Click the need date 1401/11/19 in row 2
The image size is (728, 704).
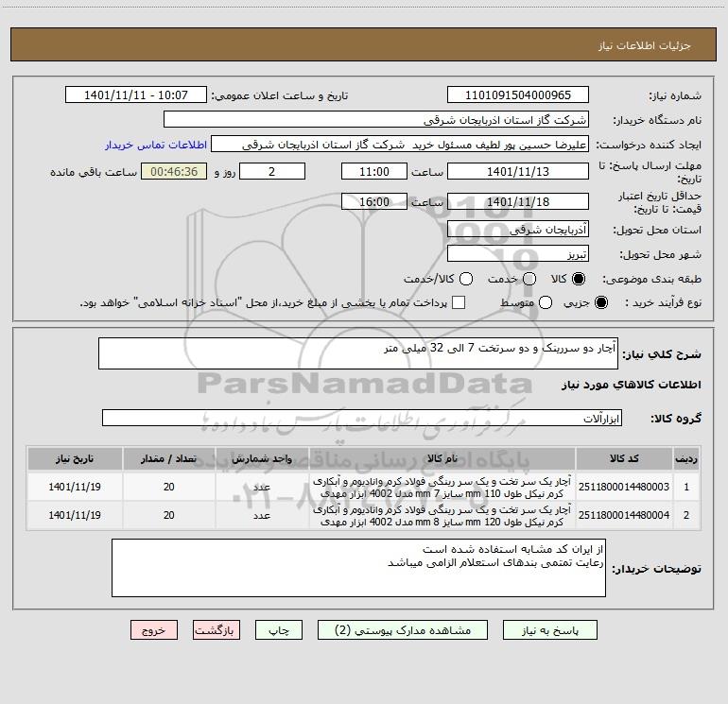[x=75, y=515]
